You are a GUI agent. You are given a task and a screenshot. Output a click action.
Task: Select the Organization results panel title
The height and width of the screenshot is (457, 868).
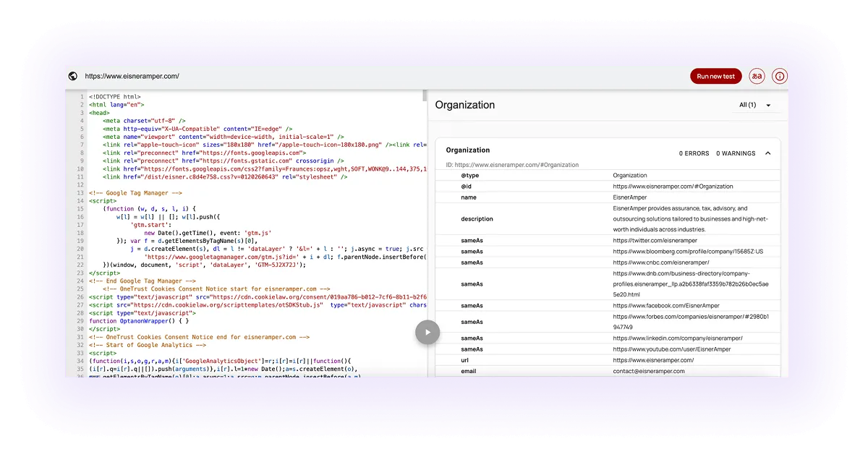tap(464, 105)
